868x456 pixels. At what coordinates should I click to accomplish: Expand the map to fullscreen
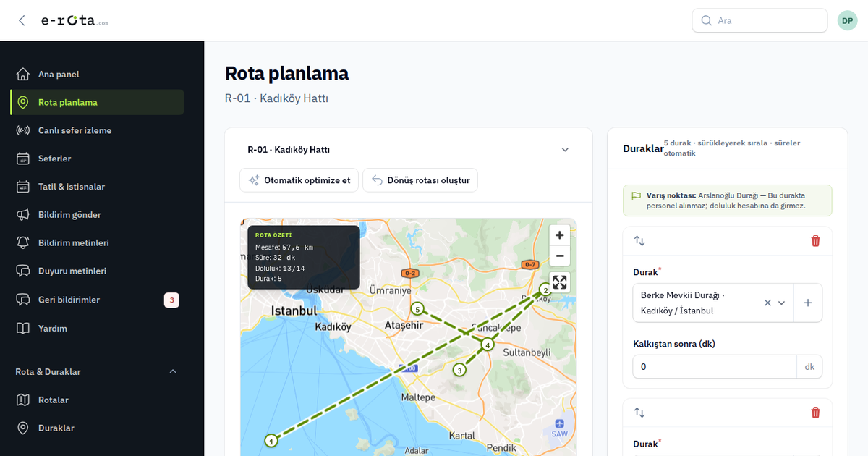click(560, 282)
